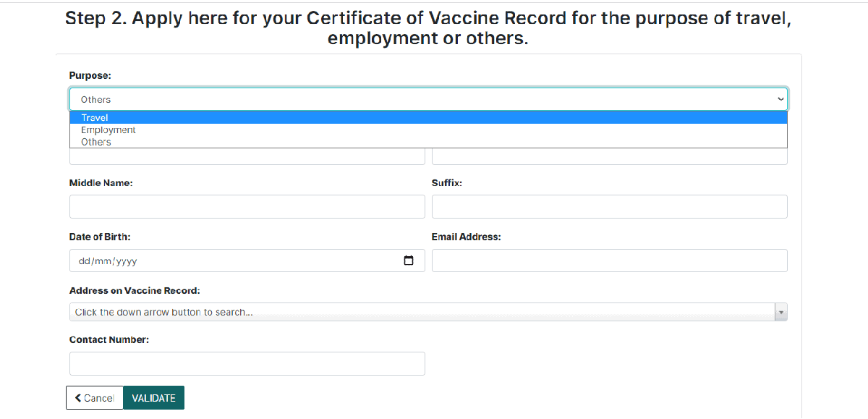This screenshot has width=868, height=419.
Task: Expand the Address on Vaccine Record arrow button
Action: 780,312
